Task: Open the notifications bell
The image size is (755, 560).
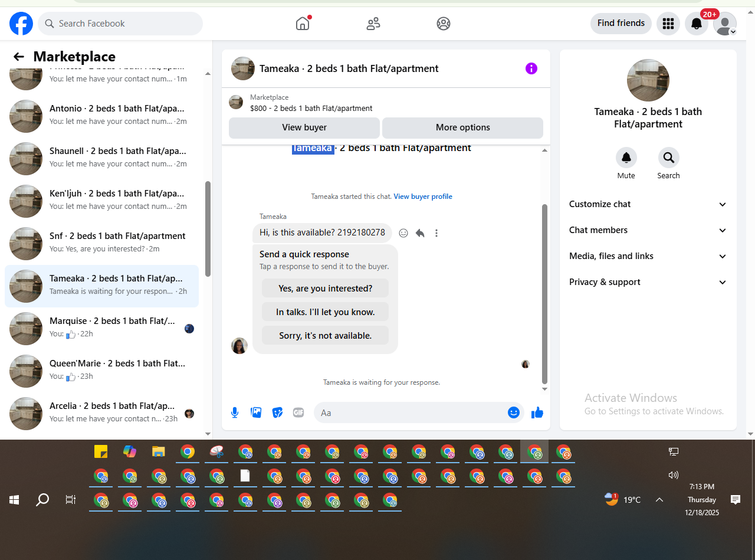Action: [x=697, y=24]
